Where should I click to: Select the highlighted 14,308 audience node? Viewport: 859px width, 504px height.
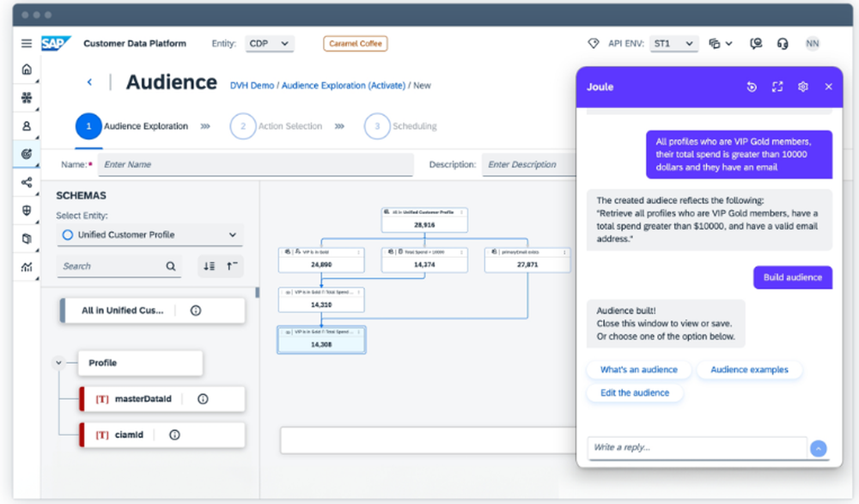pyautogui.click(x=321, y=340)
